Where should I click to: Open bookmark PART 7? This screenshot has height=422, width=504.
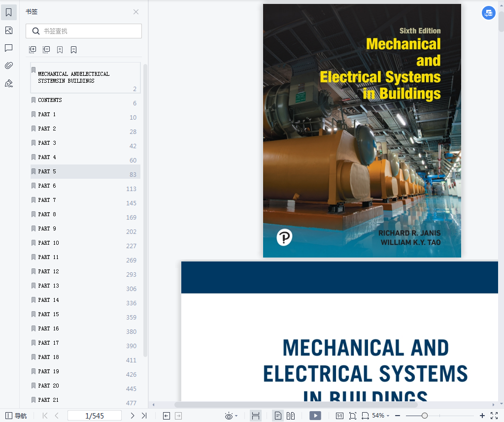[86, 200]
